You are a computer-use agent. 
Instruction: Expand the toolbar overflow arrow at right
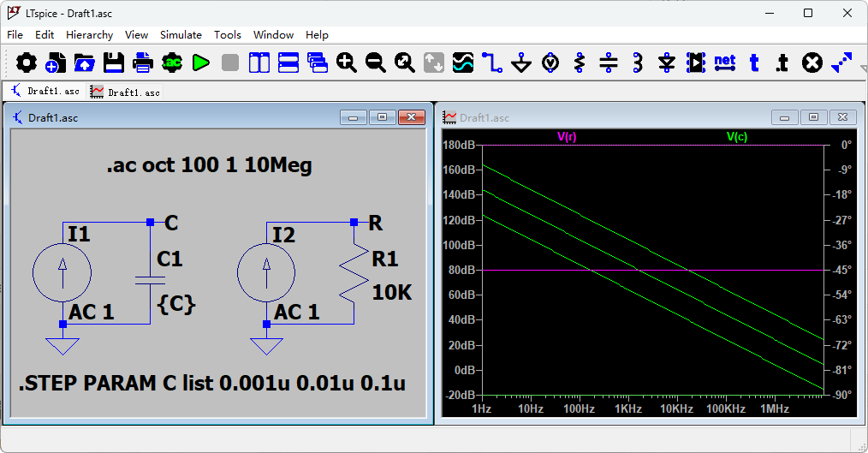[x=863, y=69]
